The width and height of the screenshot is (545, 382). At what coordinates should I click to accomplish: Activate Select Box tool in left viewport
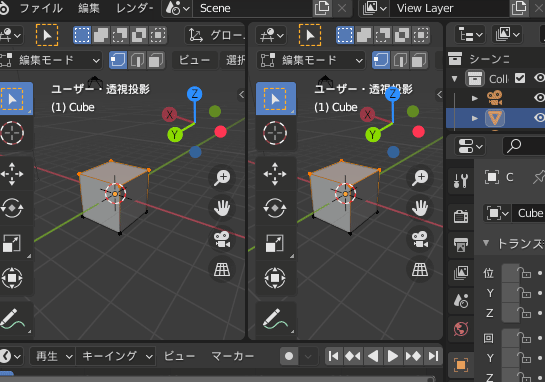pyautogui.click(x=13, y=99)
